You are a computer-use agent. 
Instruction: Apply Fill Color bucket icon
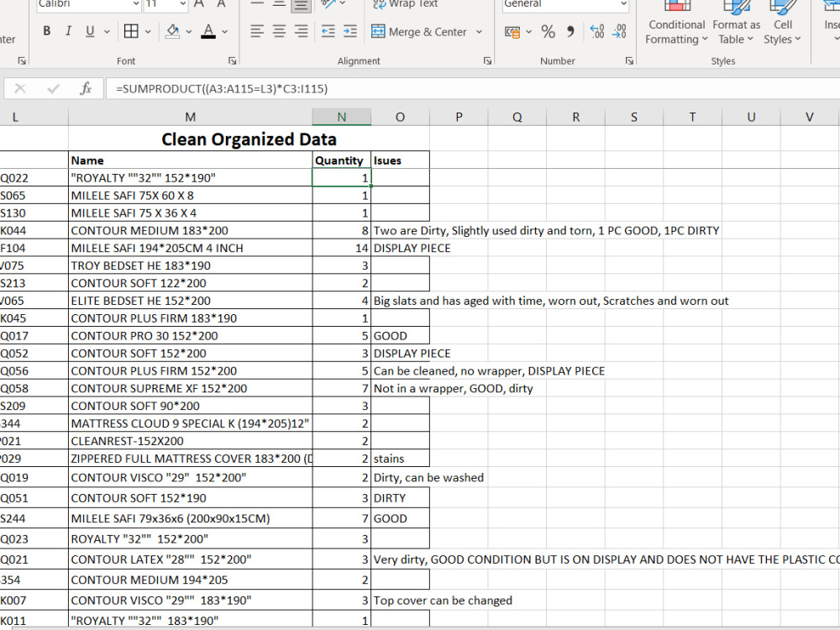(x=172, y=32)
